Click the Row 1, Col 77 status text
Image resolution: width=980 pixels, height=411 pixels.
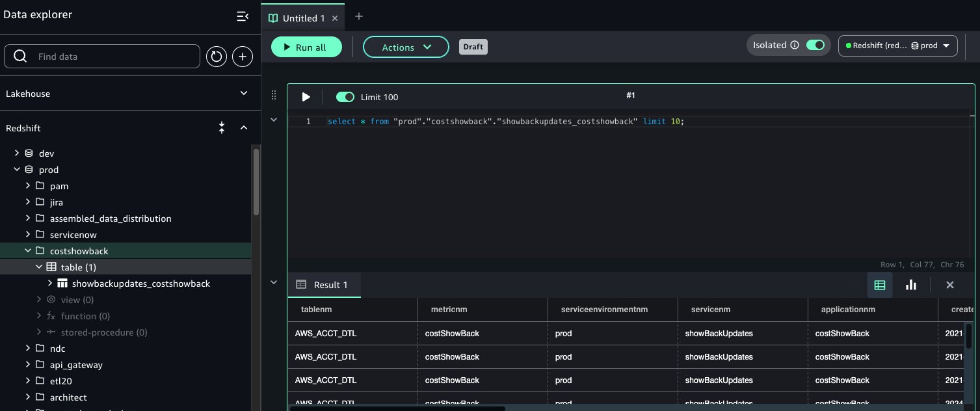907,265
